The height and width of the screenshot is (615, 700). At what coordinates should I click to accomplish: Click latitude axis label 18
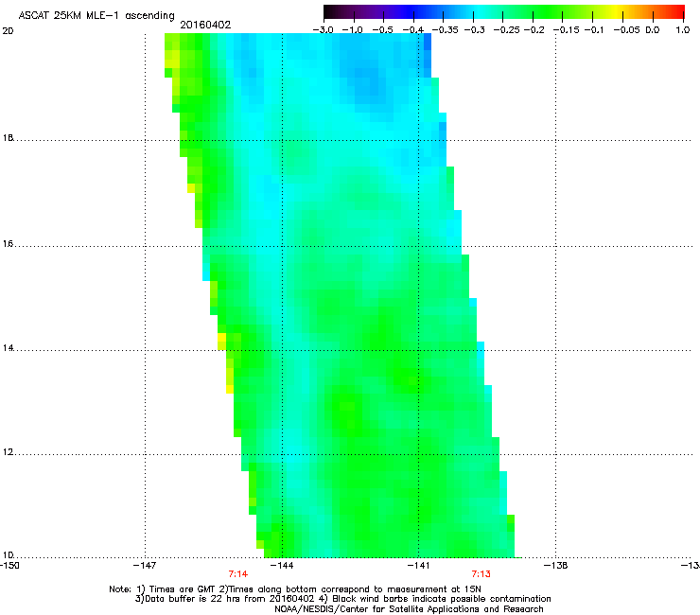coord(8,138)
